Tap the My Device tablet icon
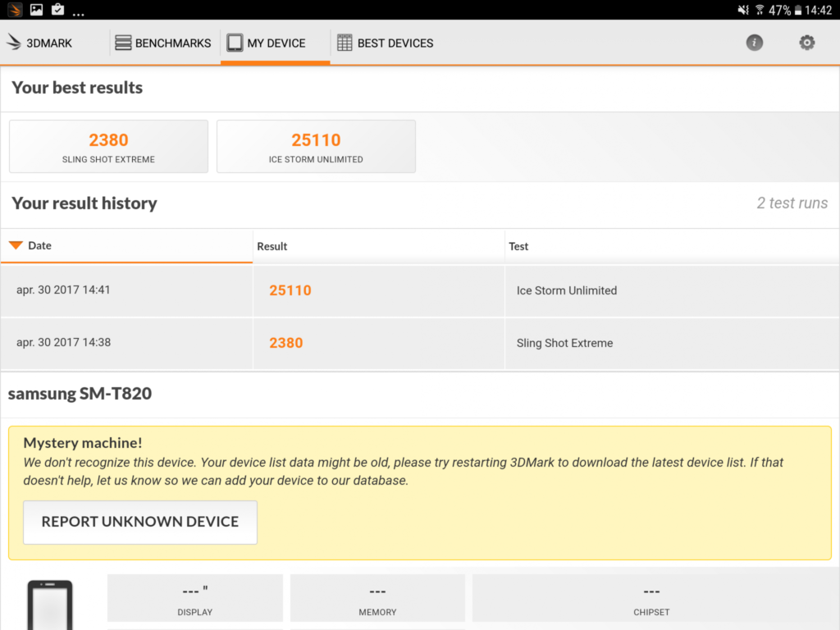Screen dimensions: 840x630 point(234,43)
